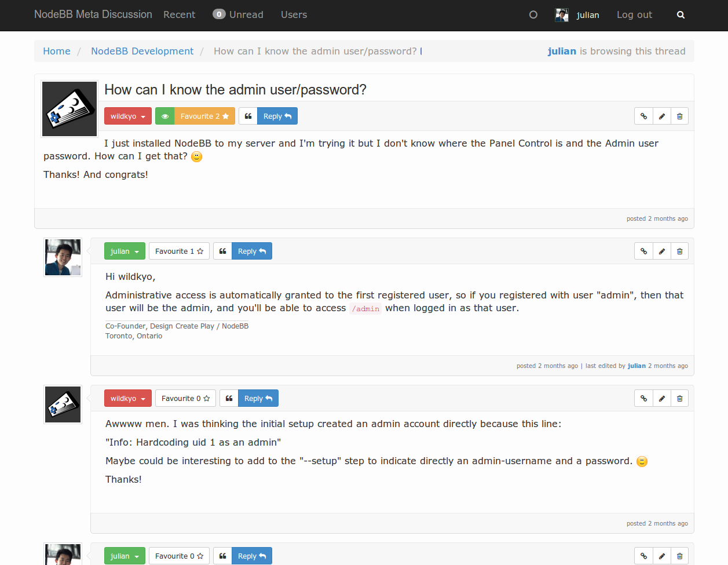
Task: Click julian's avatar beside 'Hi wildkyo' post
Action: point(63,257)
